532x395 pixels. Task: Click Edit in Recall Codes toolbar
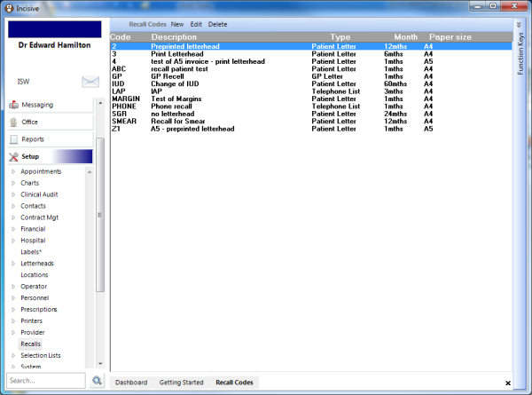(x=196, y=25)
